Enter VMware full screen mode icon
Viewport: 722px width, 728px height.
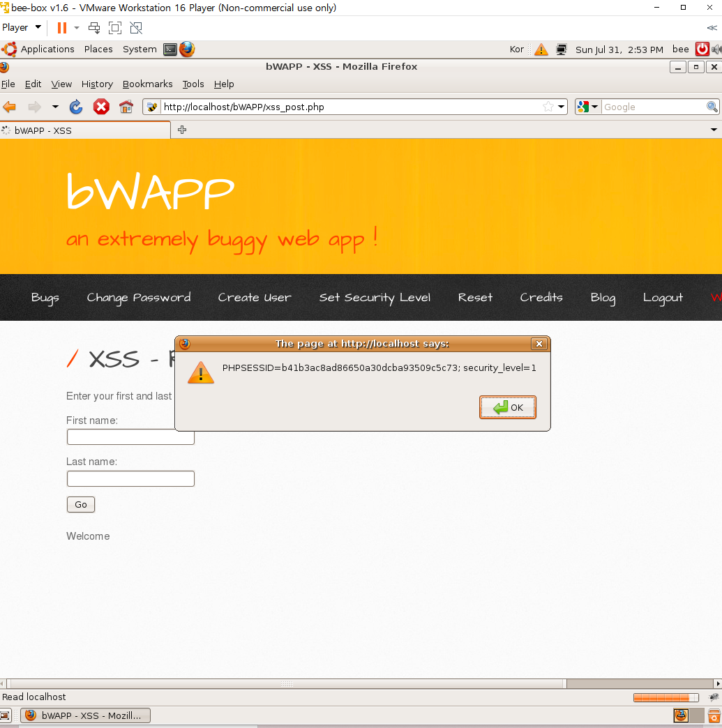(115, 28)
